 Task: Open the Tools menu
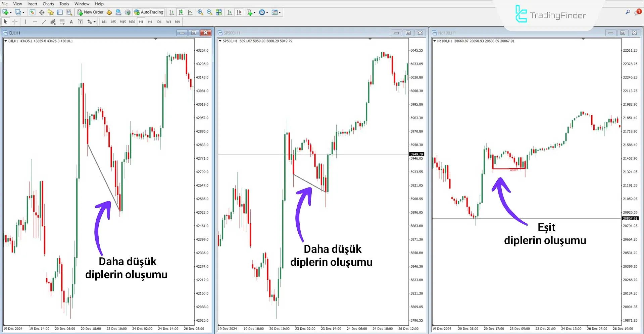64,4
